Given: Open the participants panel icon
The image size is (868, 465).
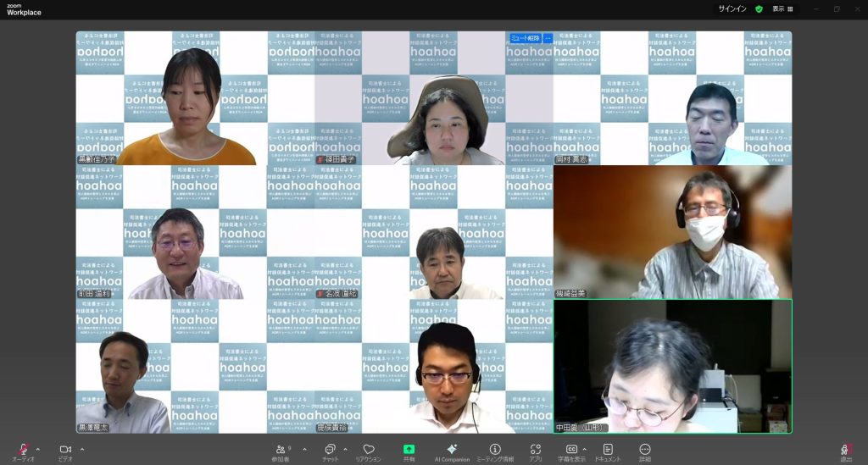Looking at the screenshot, I should (281, 449).
